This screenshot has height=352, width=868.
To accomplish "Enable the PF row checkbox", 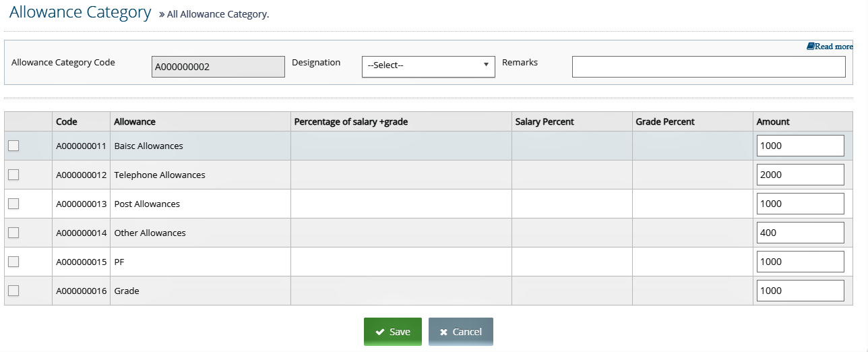I will coord(13,262).
